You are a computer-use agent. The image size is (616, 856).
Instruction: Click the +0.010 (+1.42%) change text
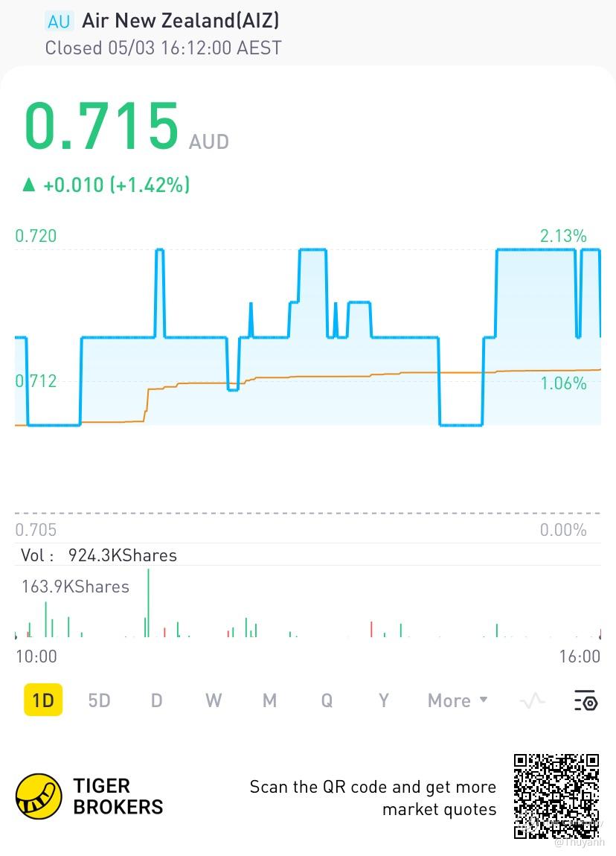[x=117, y=185]
